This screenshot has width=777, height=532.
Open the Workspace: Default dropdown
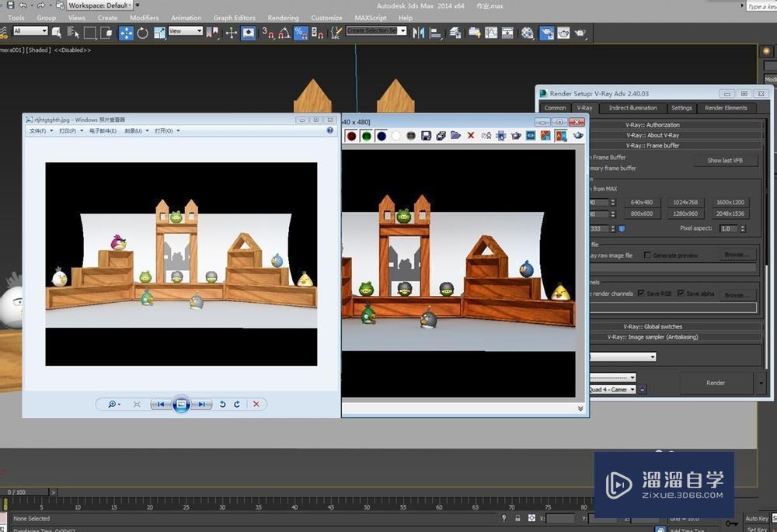click(101, 5)
